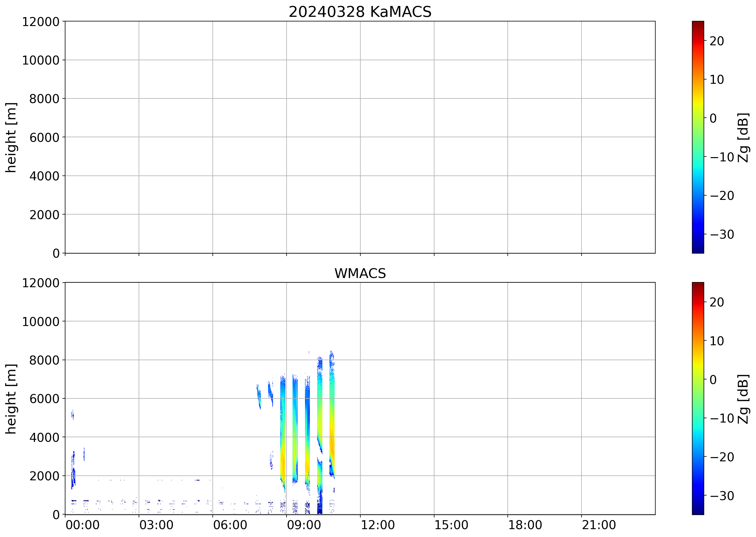Click the 15:00 time axis label
This screenshot has width=756, height=537.
point(451,525)
